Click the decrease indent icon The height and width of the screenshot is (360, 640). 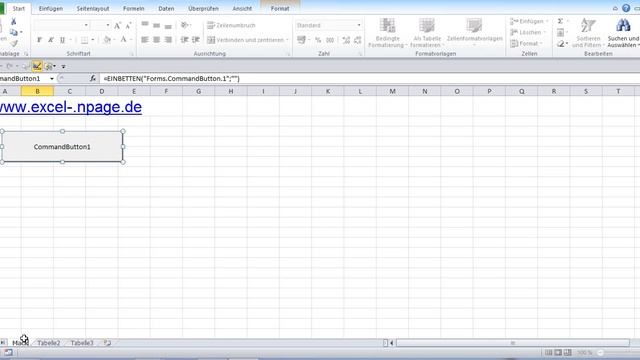click(184, 40)
